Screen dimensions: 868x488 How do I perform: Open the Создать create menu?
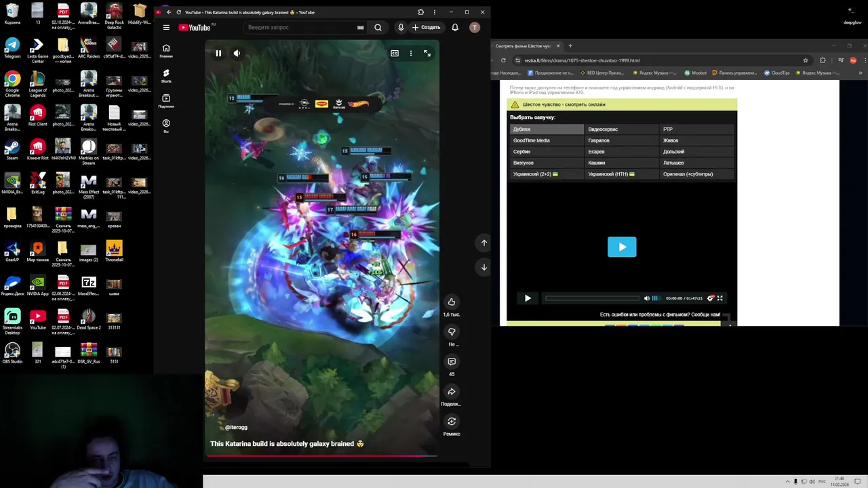(x=426, y=27)
